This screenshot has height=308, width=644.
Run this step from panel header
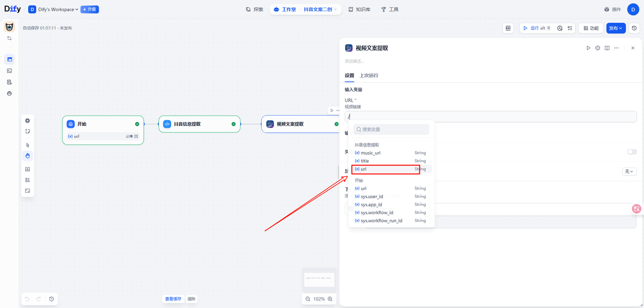(588, 48)
